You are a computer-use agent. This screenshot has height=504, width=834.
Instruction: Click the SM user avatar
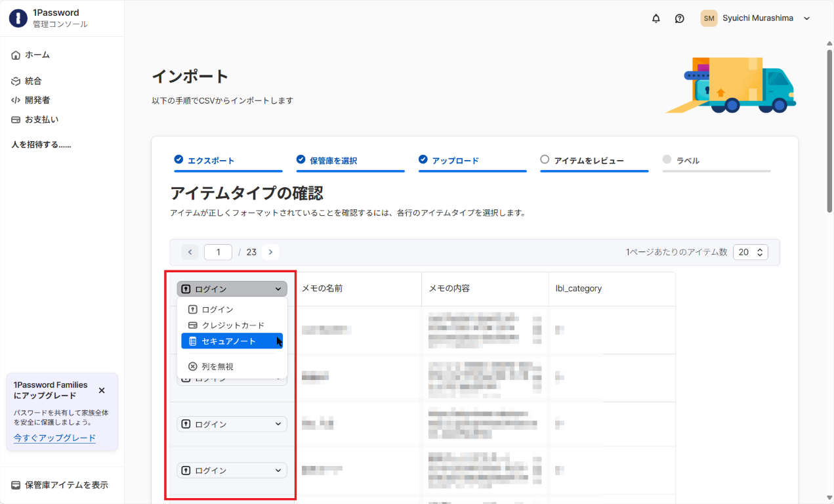tap(709, 18)
